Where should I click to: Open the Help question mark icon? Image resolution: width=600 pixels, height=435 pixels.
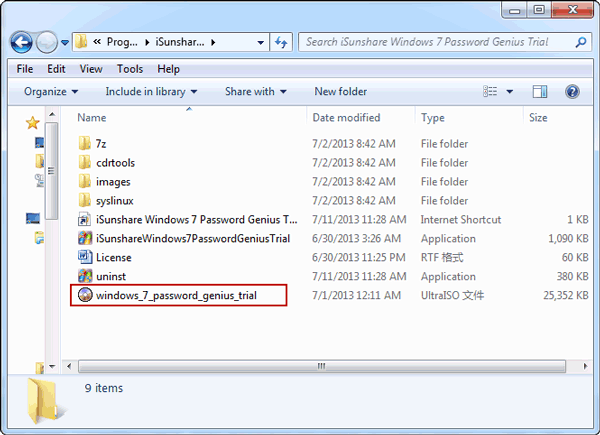(x=572, y=92)
